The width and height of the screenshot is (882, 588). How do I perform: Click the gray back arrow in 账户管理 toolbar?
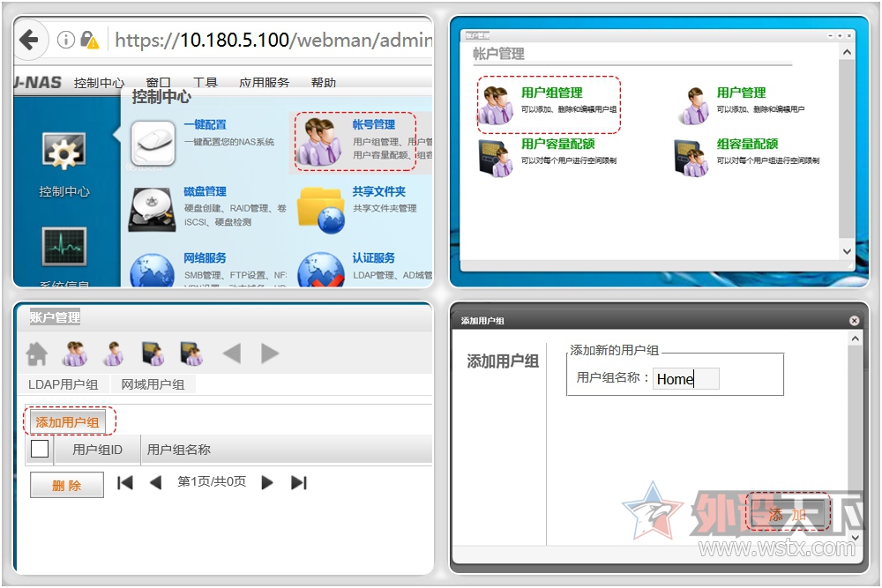coord(232,354)
